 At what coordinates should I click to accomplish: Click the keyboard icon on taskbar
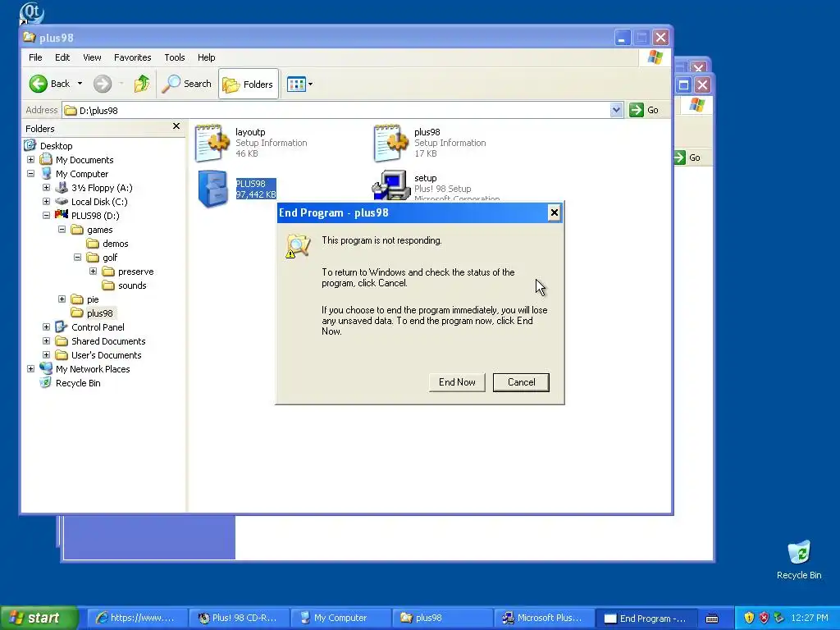pyautogui.click(x=712, y=619)
